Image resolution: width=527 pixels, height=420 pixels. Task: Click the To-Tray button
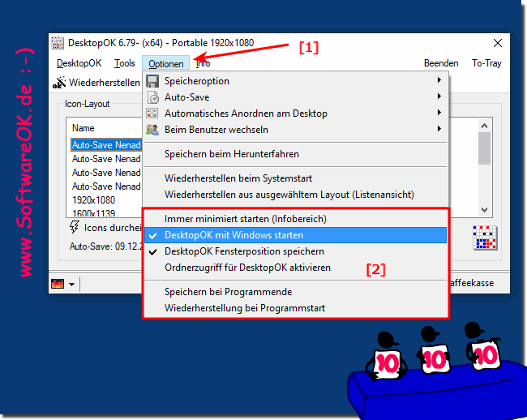tap(486, 63)
